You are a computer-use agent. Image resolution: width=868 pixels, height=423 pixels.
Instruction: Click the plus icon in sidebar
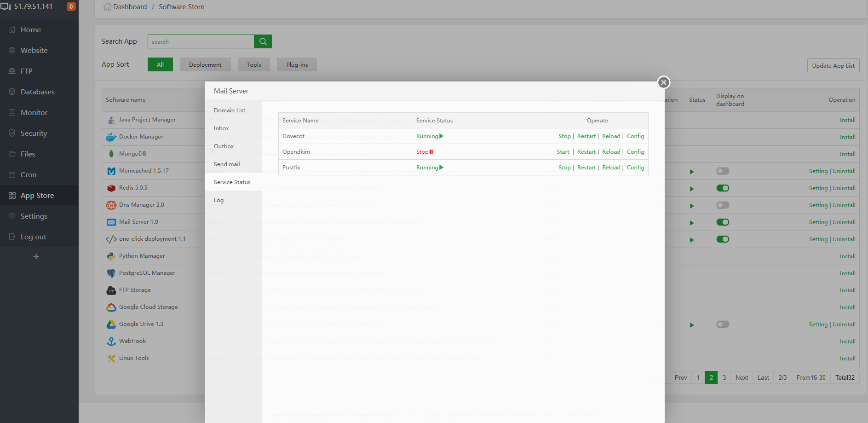[36, 256]
